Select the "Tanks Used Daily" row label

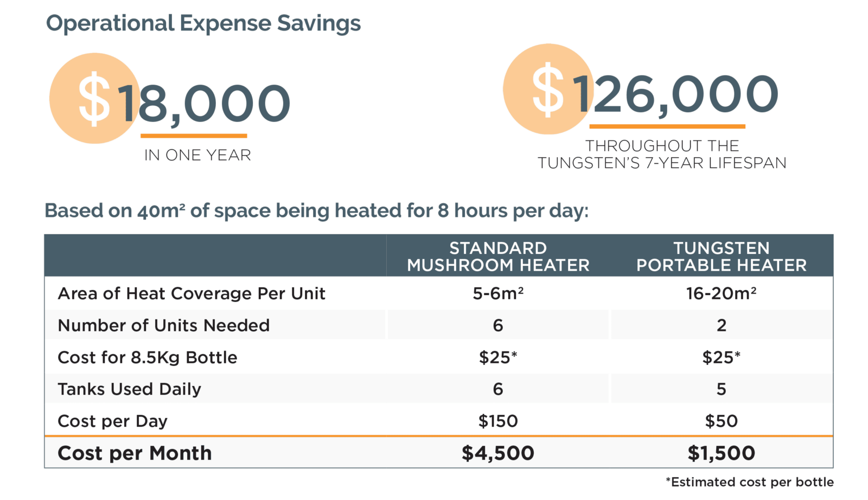click(x=130, y=389)
